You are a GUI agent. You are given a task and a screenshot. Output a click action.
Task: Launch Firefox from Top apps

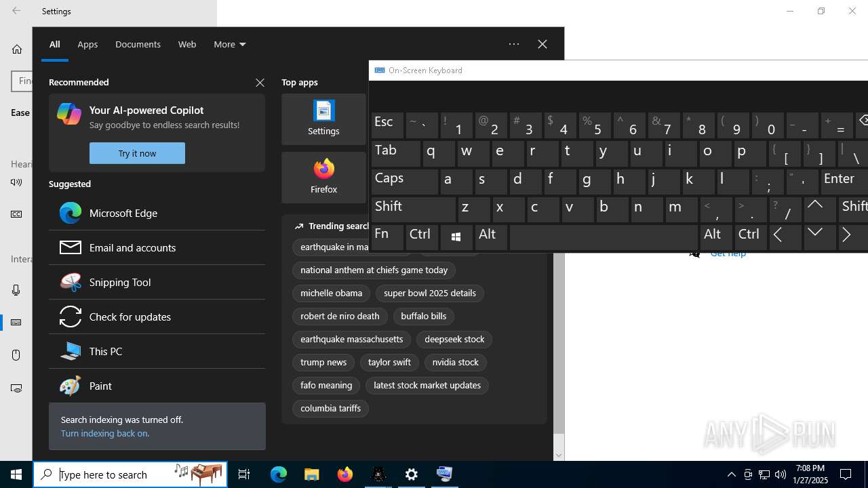coord(323,178)
